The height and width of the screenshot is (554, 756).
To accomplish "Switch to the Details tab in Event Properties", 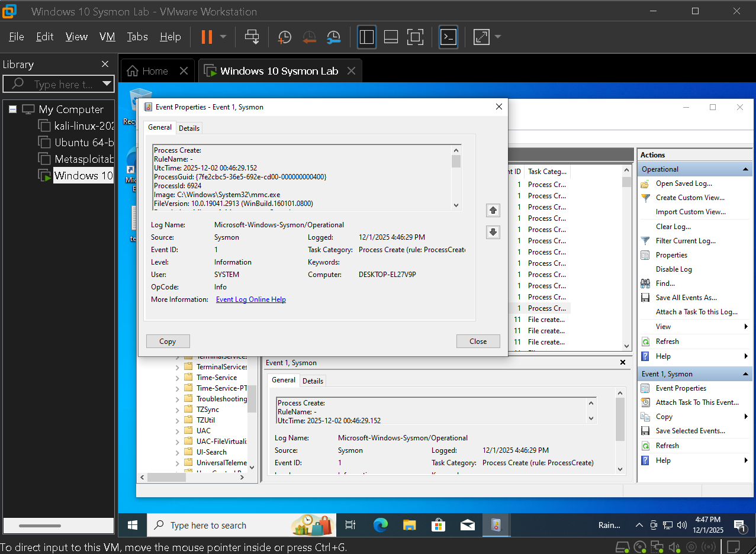I will (x=189, y=128).
